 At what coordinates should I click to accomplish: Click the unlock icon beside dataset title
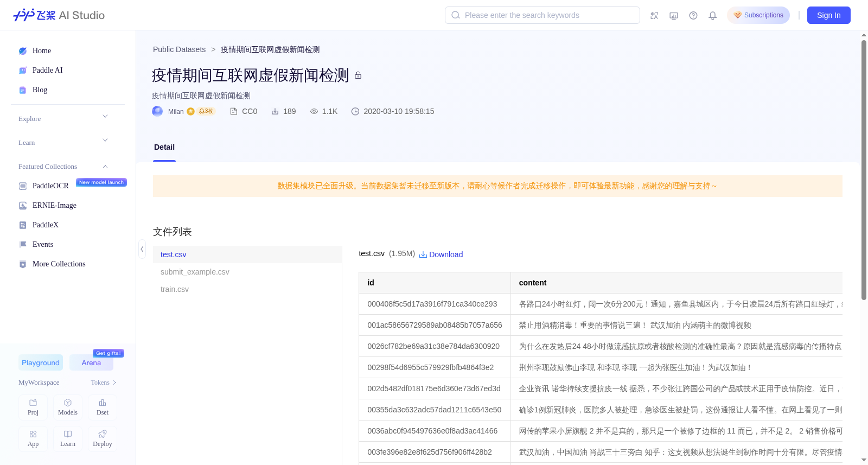tap(358, 75)
